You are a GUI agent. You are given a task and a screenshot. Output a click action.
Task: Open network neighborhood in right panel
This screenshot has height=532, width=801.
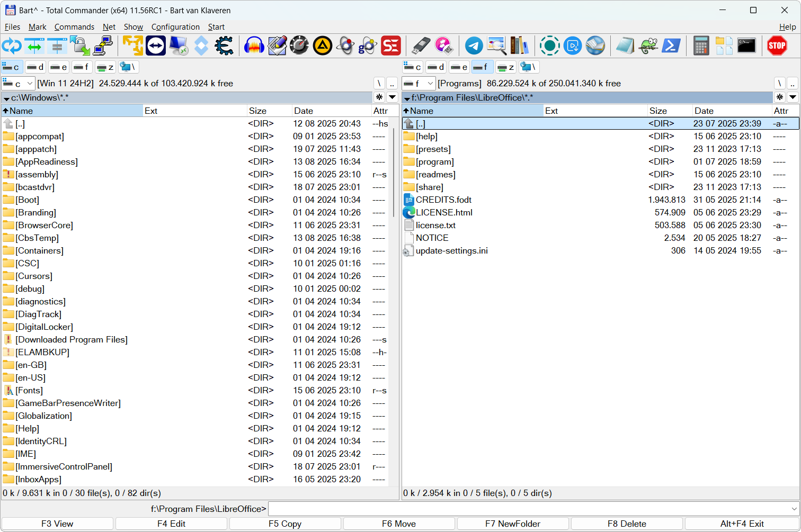tap(529, 67)
